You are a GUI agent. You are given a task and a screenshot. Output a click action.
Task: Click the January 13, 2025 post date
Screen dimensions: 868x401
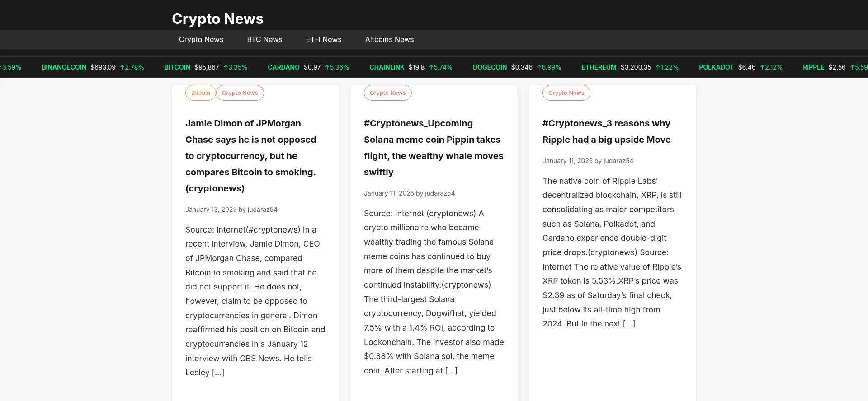click(x=211, y=210)
